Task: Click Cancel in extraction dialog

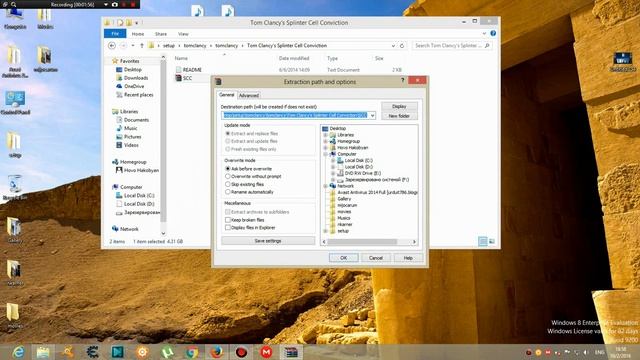Action: [376, 258]
